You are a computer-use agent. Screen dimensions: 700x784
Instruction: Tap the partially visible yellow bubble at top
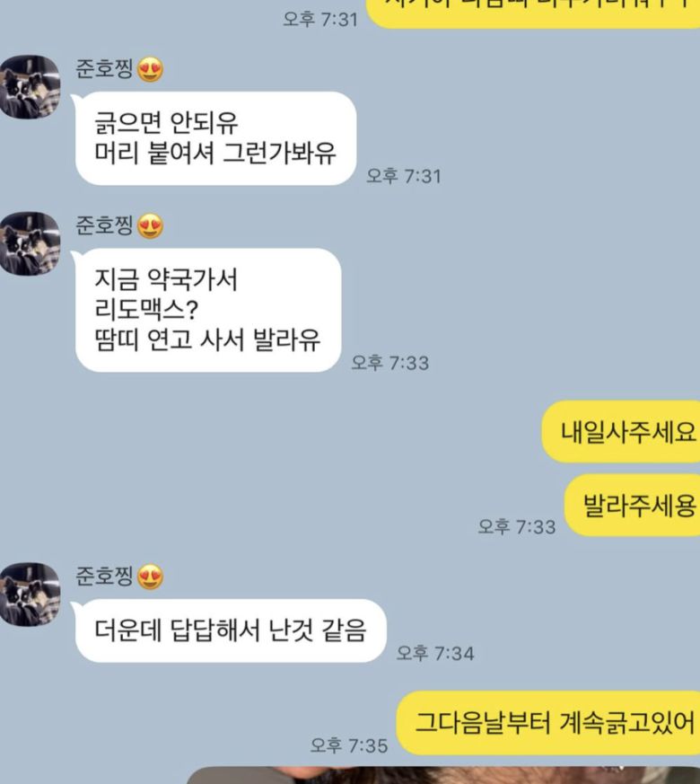tap(534, 13)
